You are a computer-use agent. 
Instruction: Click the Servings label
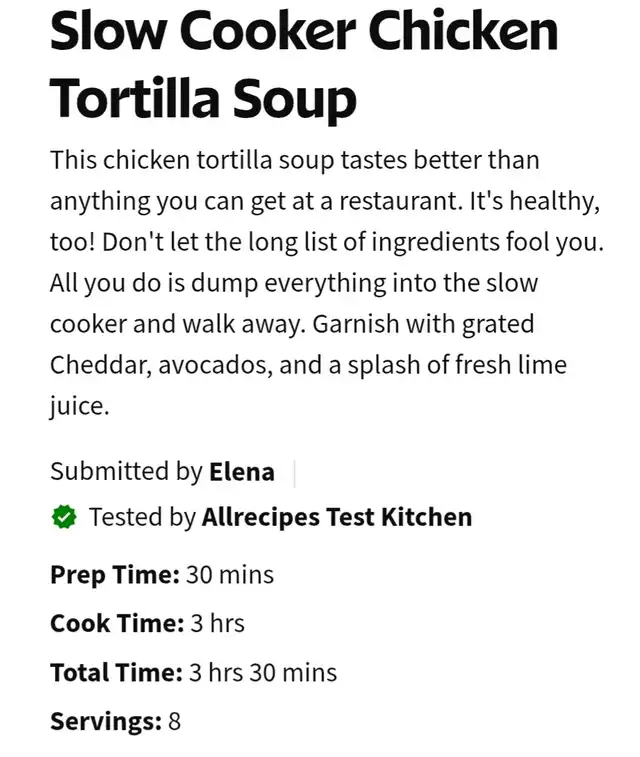pyautogui.click(x=106, y=721)
